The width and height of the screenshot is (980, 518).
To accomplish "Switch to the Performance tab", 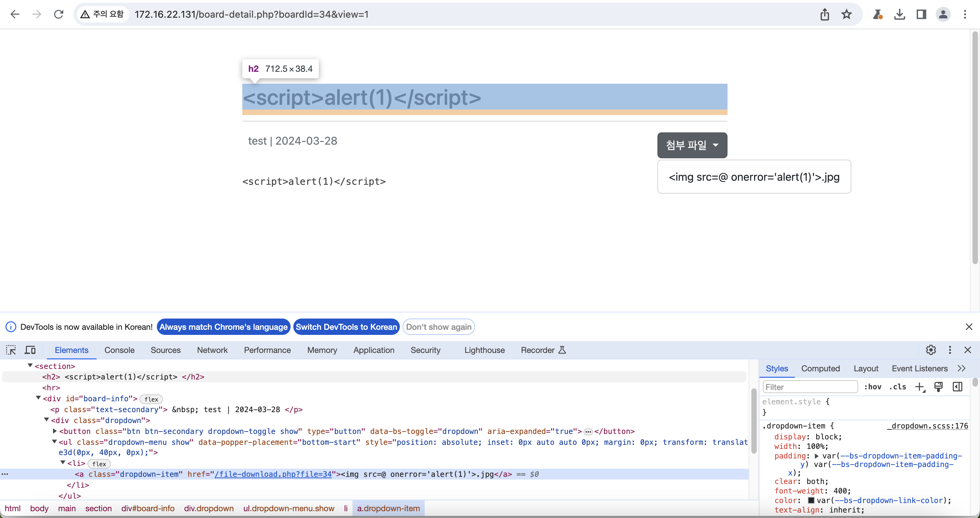I will point(267,350).
